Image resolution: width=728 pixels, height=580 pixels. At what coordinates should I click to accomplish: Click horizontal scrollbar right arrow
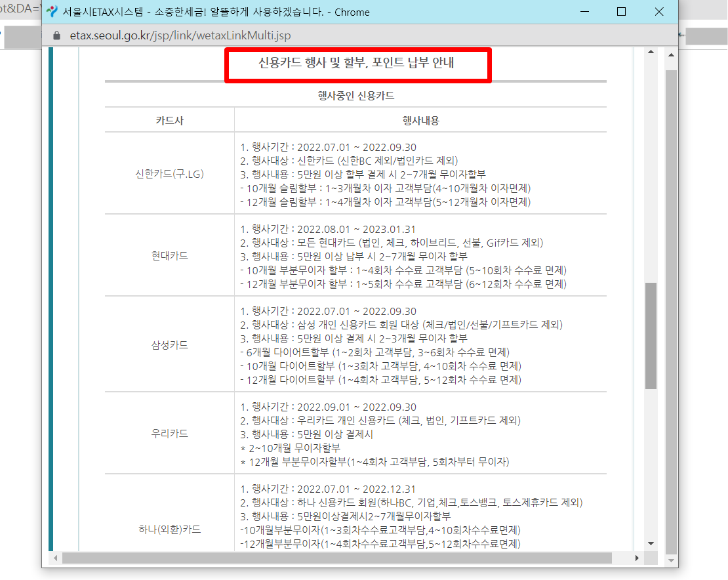(x=637, y=558)
